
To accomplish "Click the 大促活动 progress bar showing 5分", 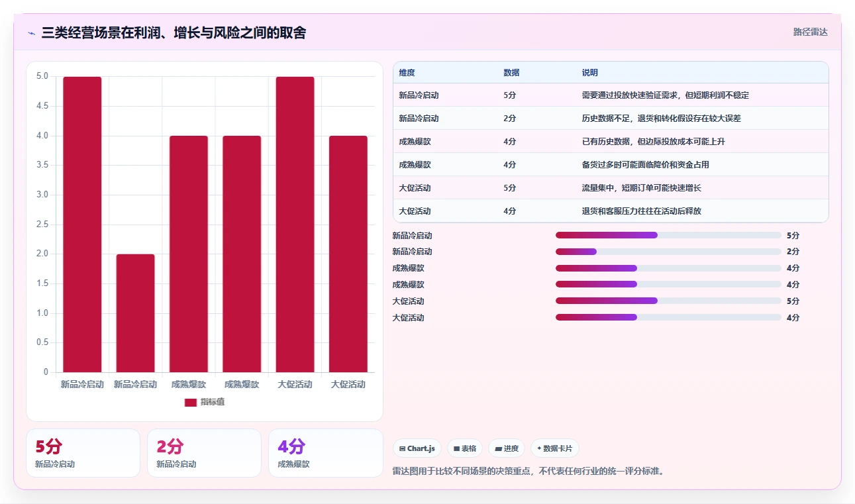I will coord(668,301).
